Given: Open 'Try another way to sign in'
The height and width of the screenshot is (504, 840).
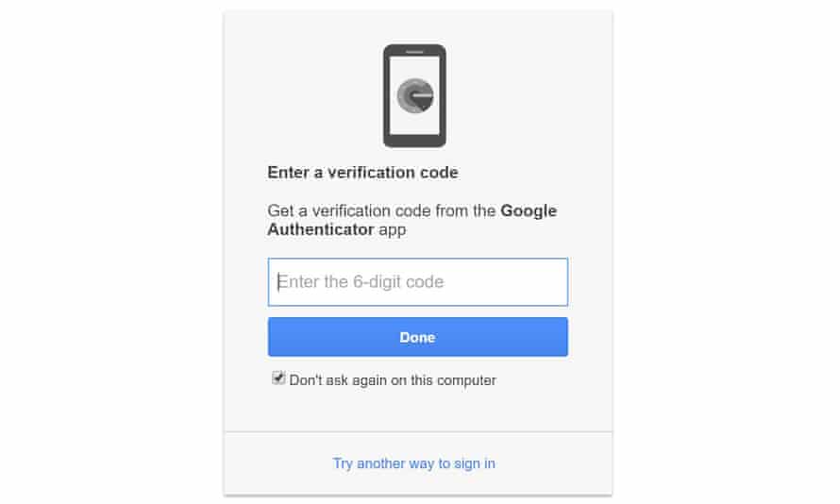Looking at the screenshot, I should click(414, 463).
